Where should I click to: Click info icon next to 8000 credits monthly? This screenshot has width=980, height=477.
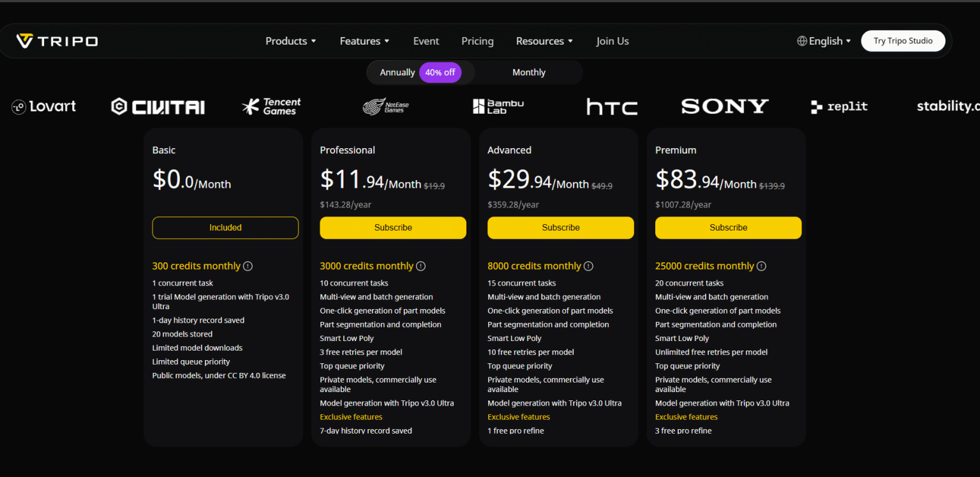pos(589,266)
